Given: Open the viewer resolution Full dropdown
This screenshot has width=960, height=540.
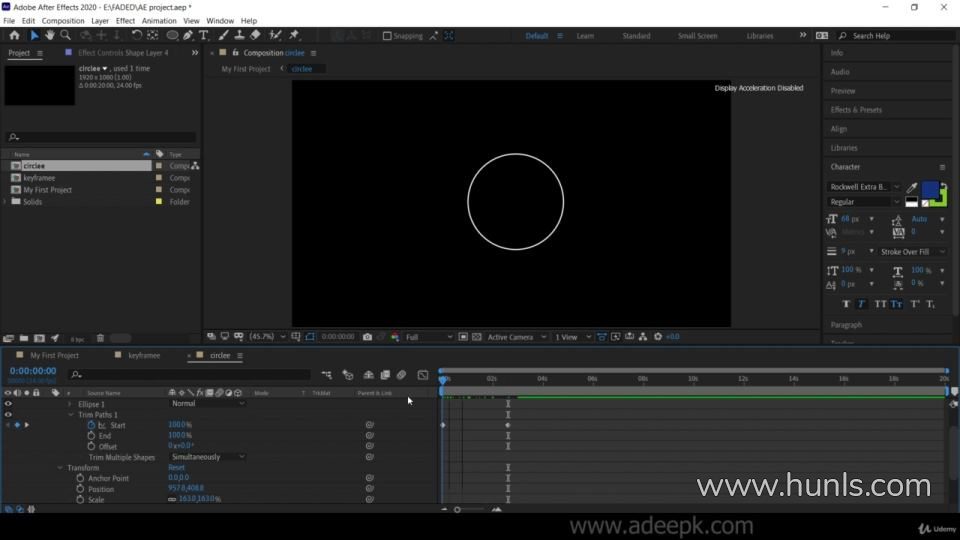Looking at the screenshot, I should (428, 337).
